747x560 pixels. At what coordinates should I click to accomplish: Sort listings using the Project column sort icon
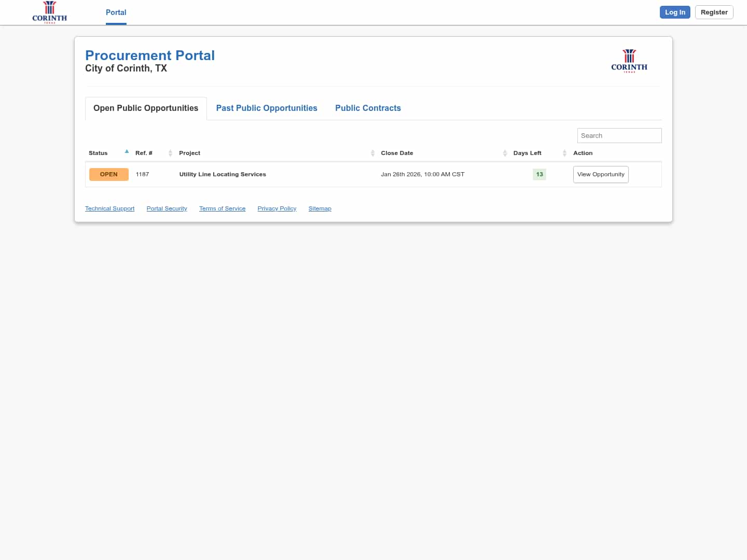click(372, 153)
